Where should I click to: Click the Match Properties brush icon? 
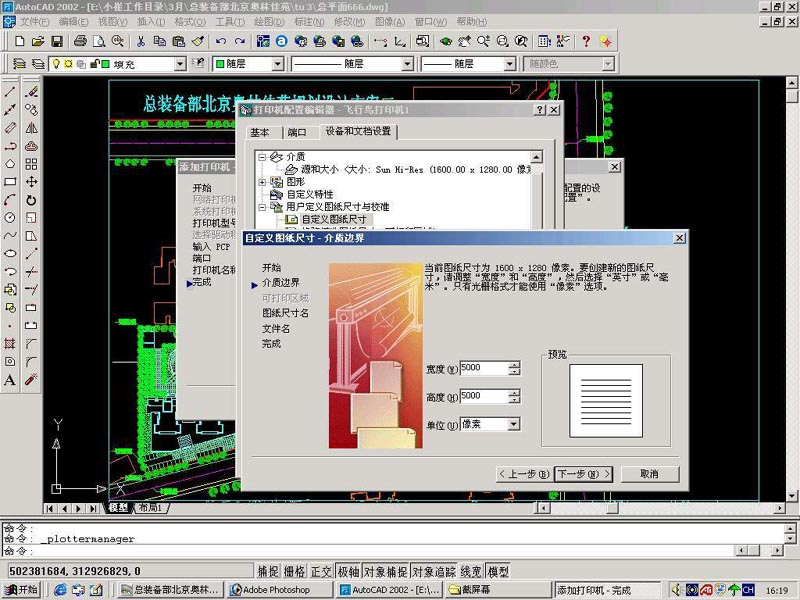[x=198, y=41]
